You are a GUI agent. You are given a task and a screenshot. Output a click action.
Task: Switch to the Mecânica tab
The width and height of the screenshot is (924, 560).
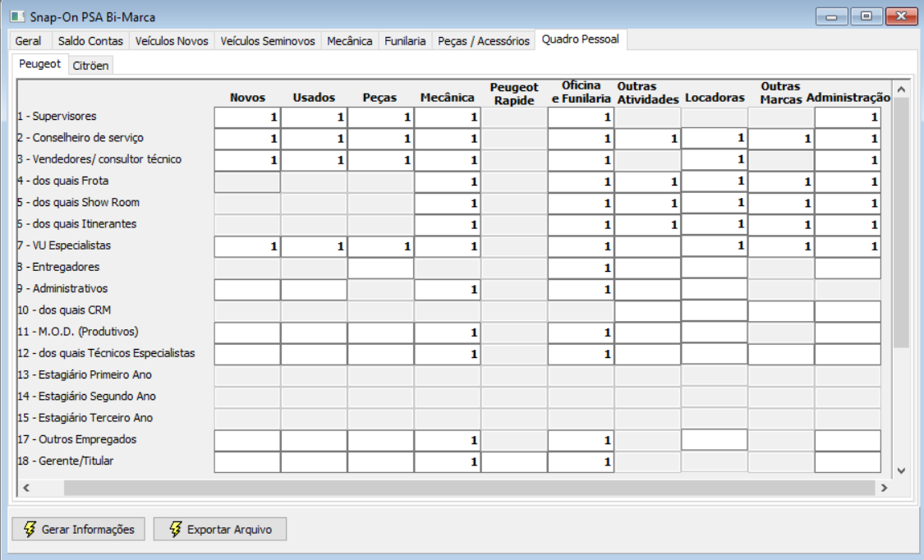pyautogui.click(x=349, y=40)
